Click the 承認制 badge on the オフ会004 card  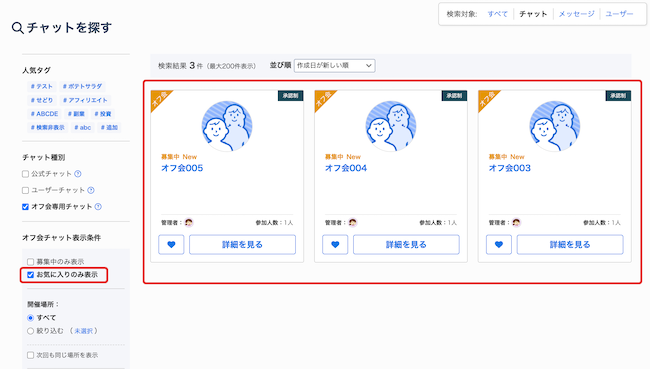(454, 96)
